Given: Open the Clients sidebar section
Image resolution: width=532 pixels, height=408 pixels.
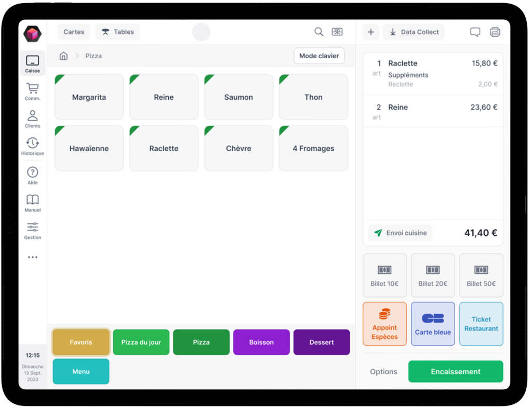Looking at the screenshot, I should [32, 119].
